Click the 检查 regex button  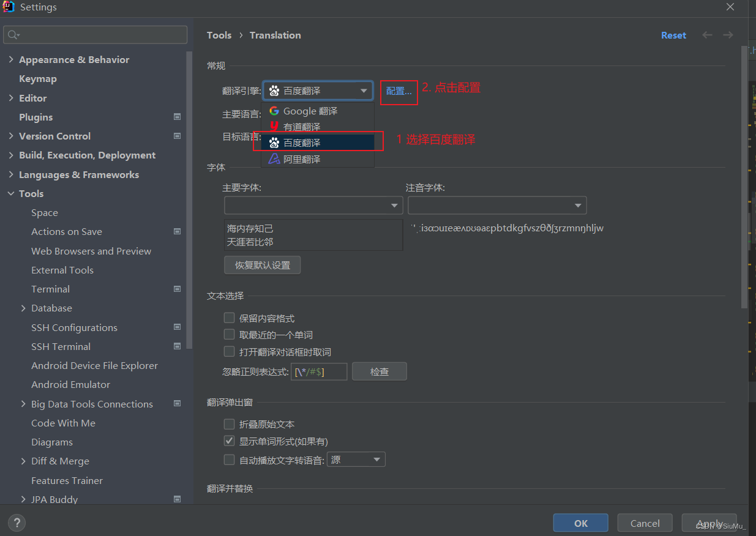coord(380,371)
